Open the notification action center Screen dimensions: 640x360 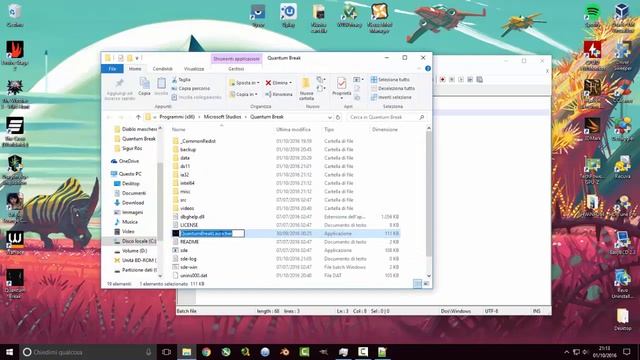(x=627, y=352)
